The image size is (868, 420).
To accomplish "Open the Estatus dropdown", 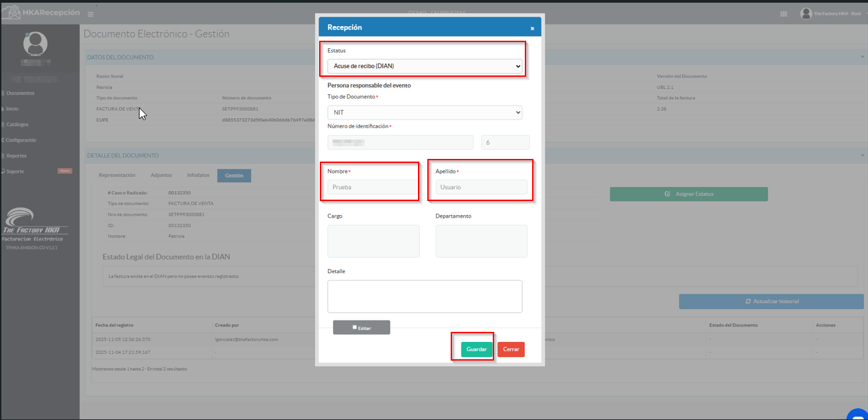I will (x=424, y=66).
